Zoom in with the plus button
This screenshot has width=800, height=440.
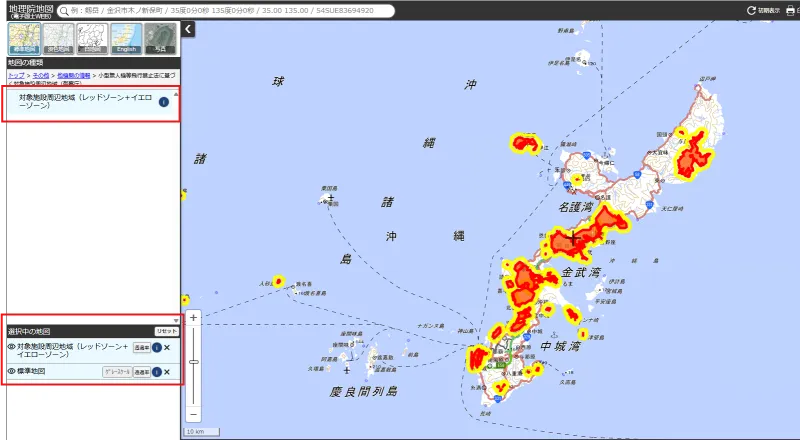coord(193,317)
